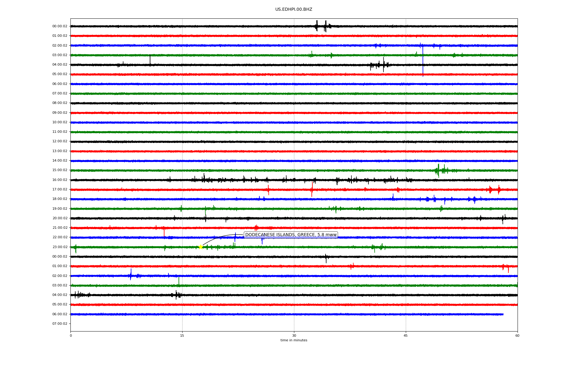Click the plot title US.EDHPI.00.BHZ
Image resolution: width=588 pixels, height=368 pixels.
294,10
